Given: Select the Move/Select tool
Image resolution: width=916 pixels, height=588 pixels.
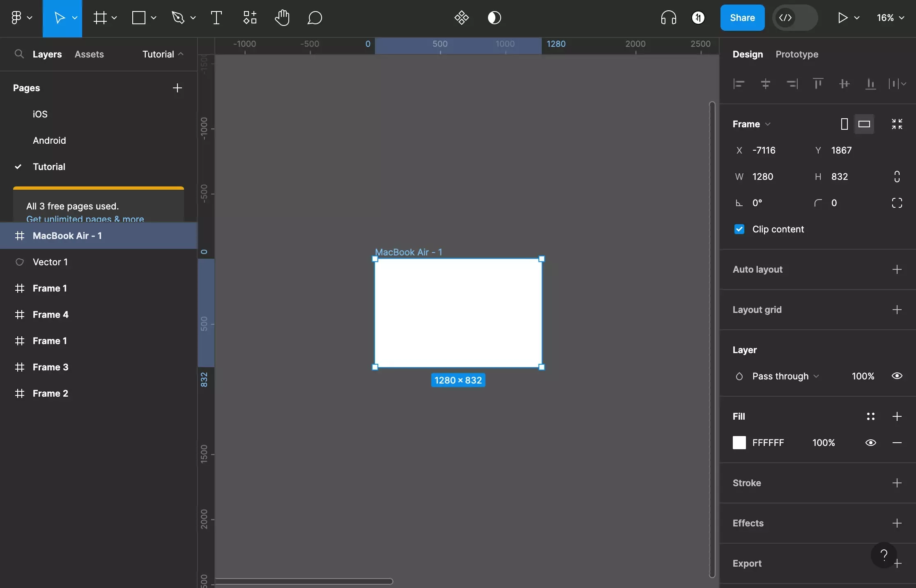Looking at the screenshot, I should tap(59, 17).
